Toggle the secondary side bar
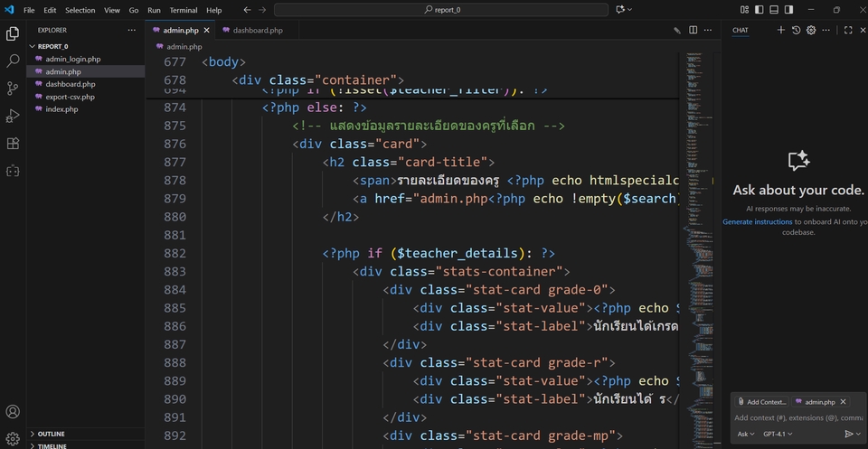 pyautogui.click(x=788, y=9)
